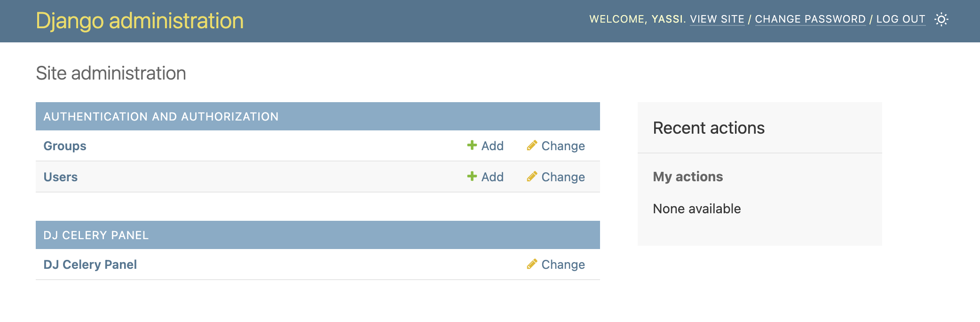
Task: Open the Users model page
Action: [x=60, y=177]
